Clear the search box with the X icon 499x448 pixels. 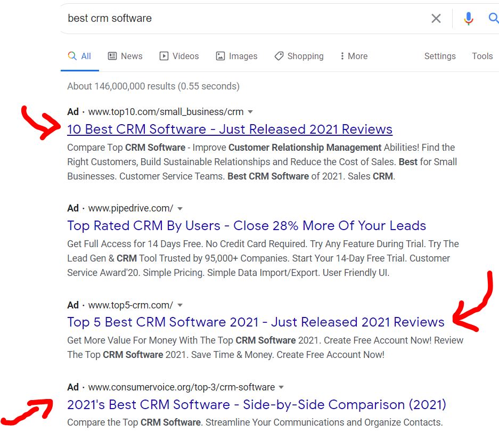pos(436,19)
